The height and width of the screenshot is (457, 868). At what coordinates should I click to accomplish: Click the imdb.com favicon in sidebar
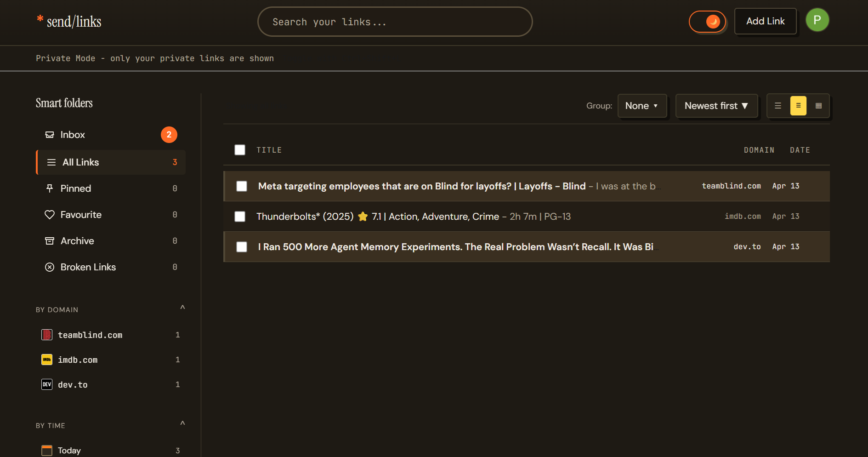[x=47, y=360]
